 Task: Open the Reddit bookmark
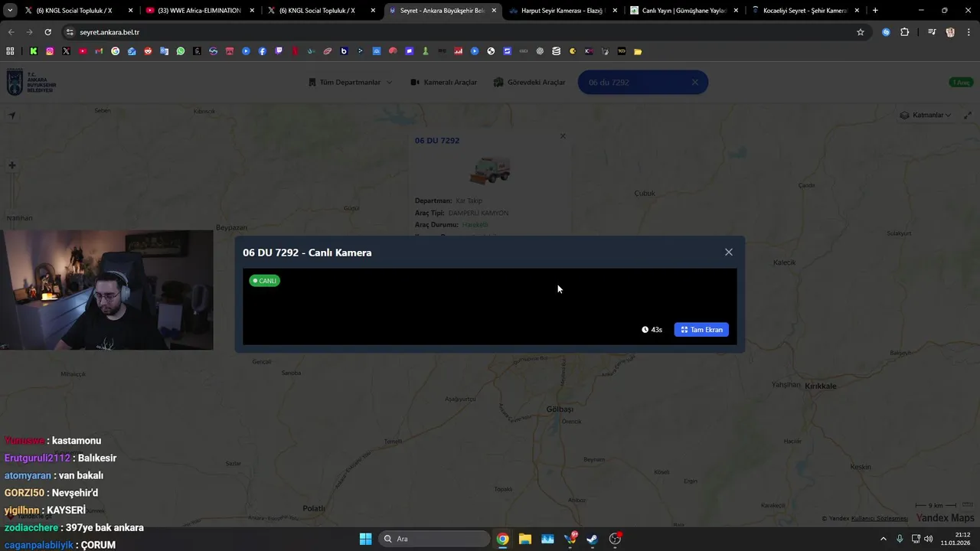[x=148, y=51]
